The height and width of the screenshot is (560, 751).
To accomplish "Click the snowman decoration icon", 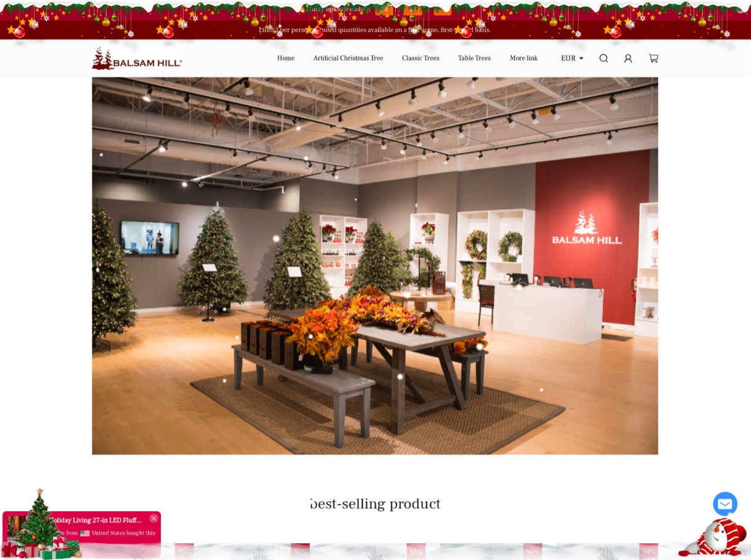I will (714, 538).
